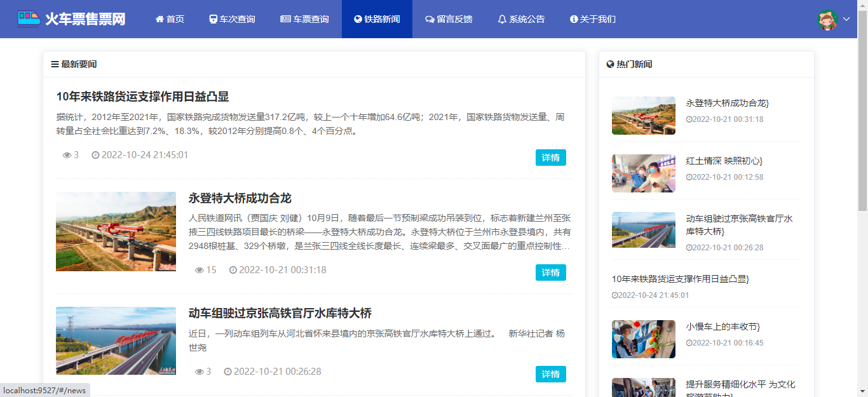Click the home icon beside 首页
The width and height of the screenshot is (868, 397).
point(159,19)
